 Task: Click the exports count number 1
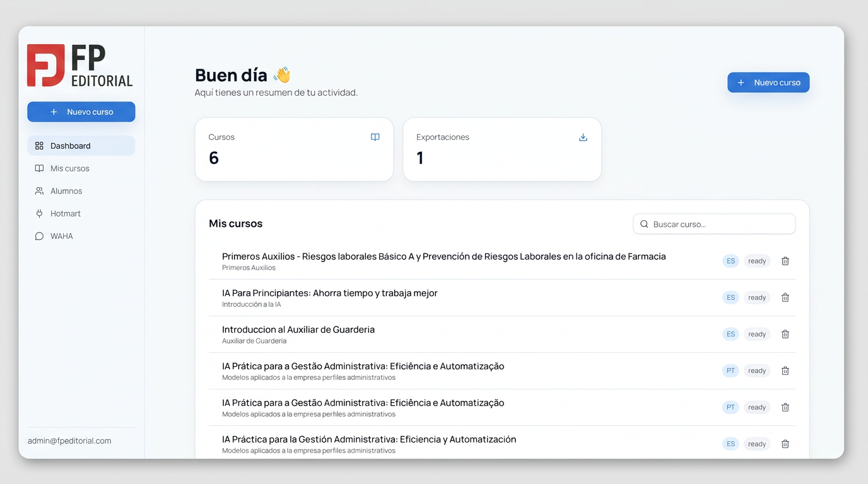[x=420, y=158]
